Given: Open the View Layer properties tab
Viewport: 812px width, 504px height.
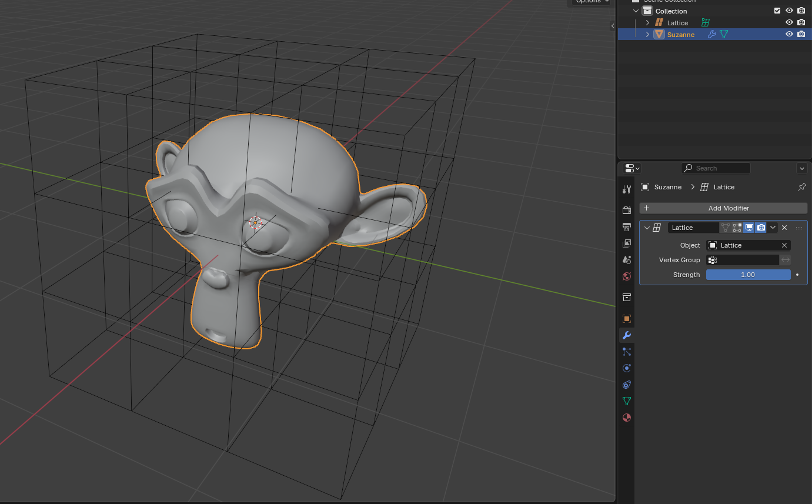Looking at the screenshot, I should [x=627, y=243].
